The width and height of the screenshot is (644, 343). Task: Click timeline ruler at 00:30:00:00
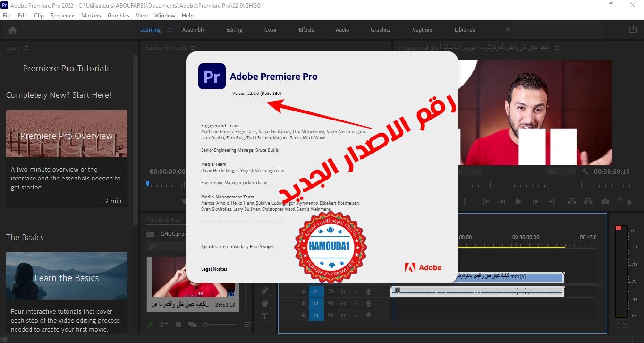pos(525,237)
